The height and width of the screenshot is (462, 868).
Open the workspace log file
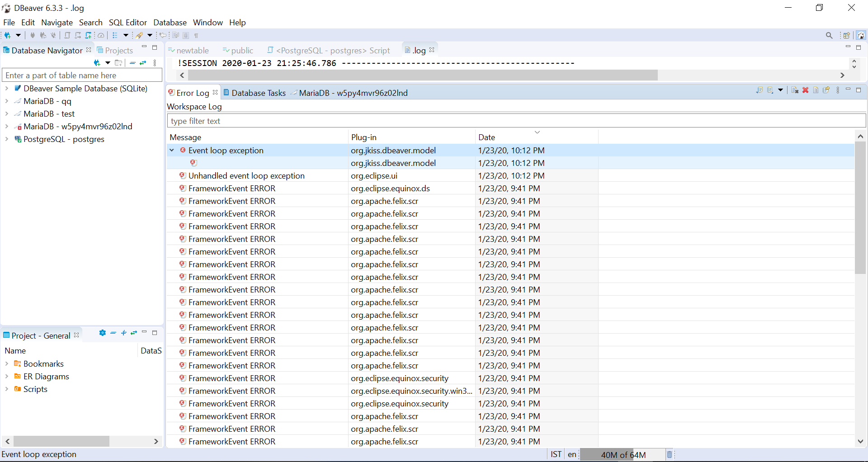(815, 90)
